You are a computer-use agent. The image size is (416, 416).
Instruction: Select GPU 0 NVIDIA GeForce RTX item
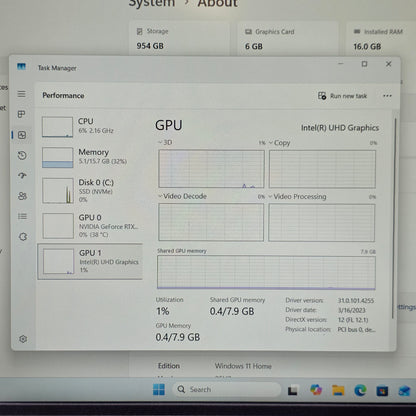[x=90, y=226]
